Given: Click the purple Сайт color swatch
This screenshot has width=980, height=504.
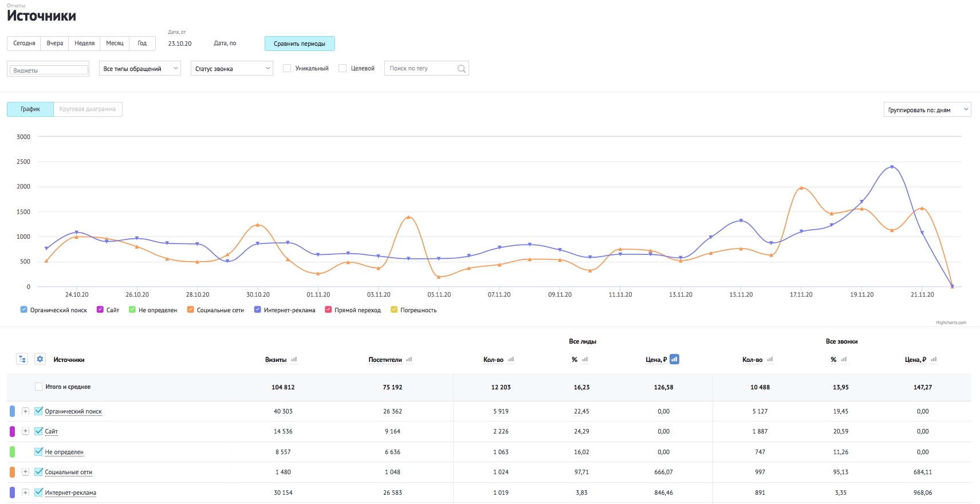Looking at the screenshot, I should coord(12,431).
